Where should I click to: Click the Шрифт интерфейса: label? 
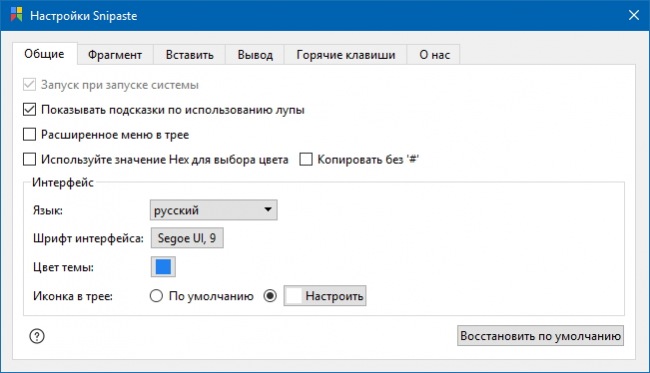pos(88,238)
